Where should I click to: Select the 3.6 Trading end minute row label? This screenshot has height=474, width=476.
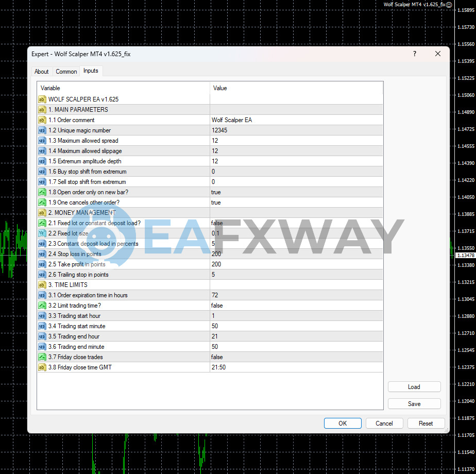pyautogui.click(x=76, y=347)
